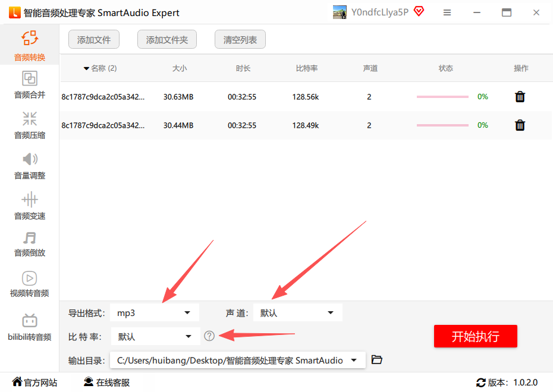Click the 声道 column header
Viewport: 553px width, 392px height.
tap(370, 68)
